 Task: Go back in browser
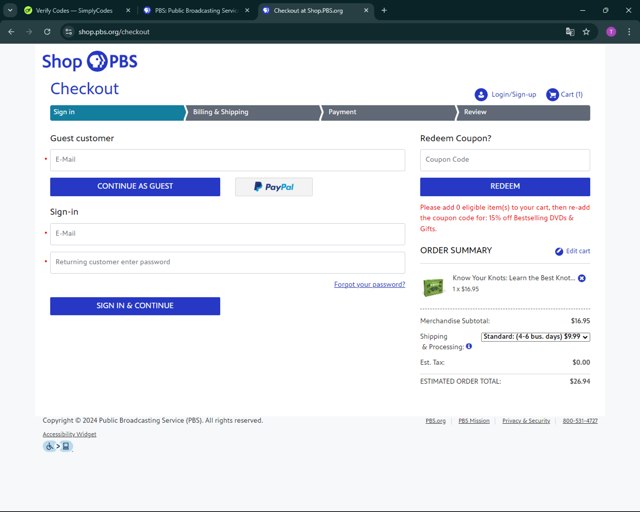click(x=11, y=32)
